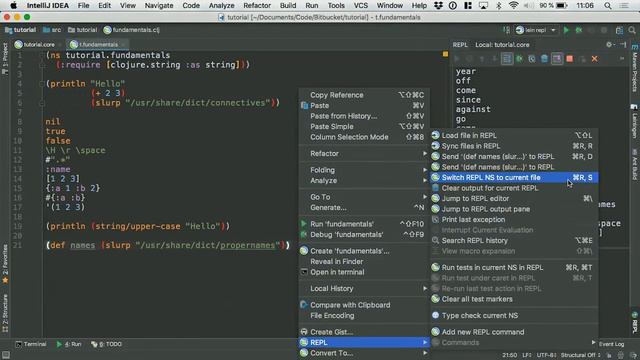Toggle soft wraps icon in REPL toolbar
640x360 pixels.
pyautogui.click(x=507, y=59)
